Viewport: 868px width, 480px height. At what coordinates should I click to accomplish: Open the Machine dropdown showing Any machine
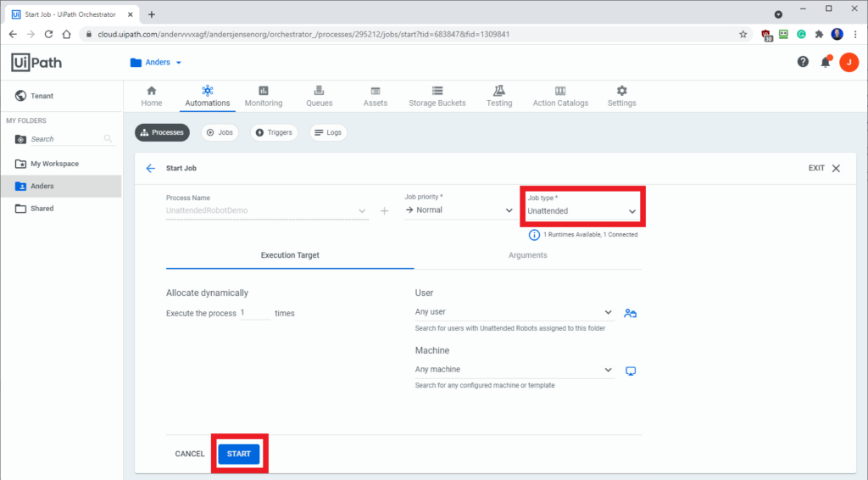click(x=515, y=370)
